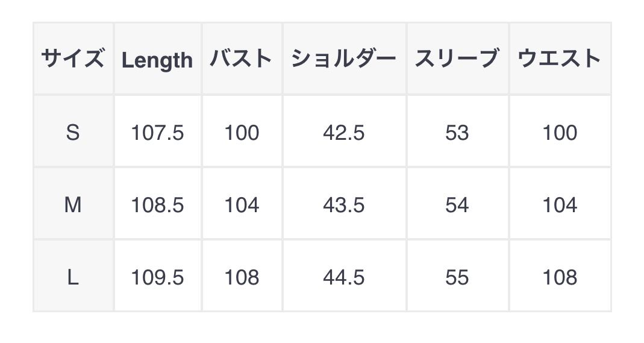Click the バスト header cell

pos(242,59)
